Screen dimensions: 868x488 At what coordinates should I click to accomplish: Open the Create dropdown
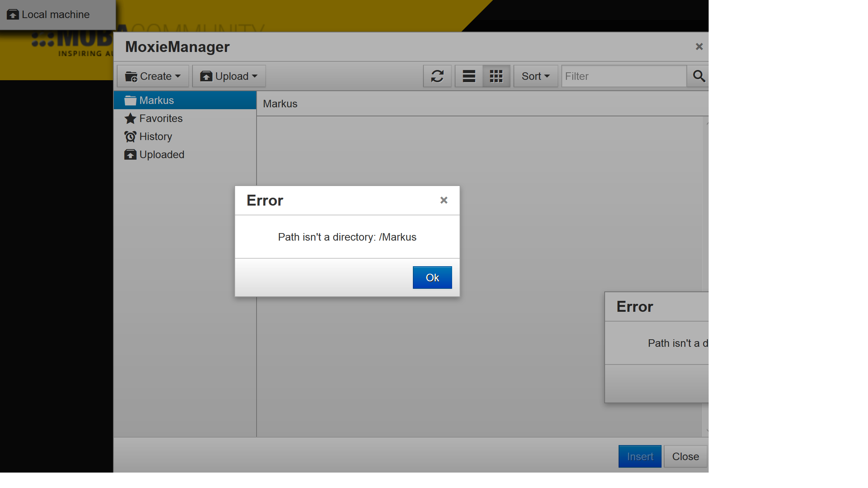click(153, 76)
